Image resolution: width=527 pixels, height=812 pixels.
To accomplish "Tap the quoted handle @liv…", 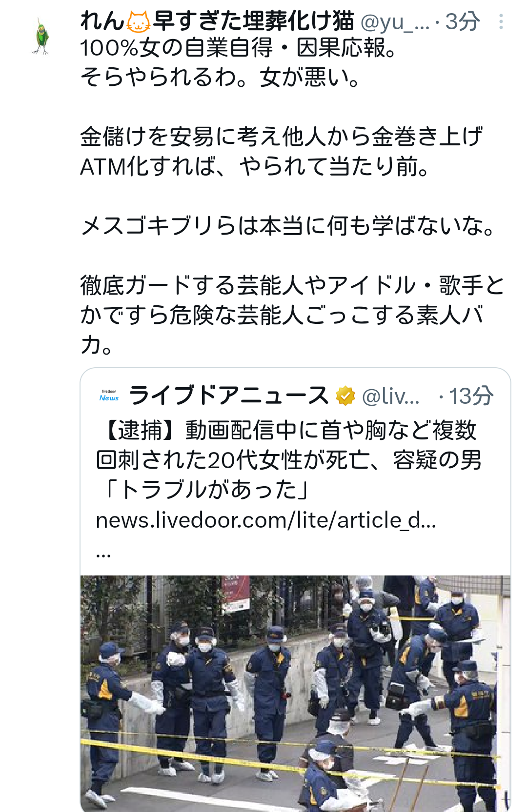I will 390,396.
